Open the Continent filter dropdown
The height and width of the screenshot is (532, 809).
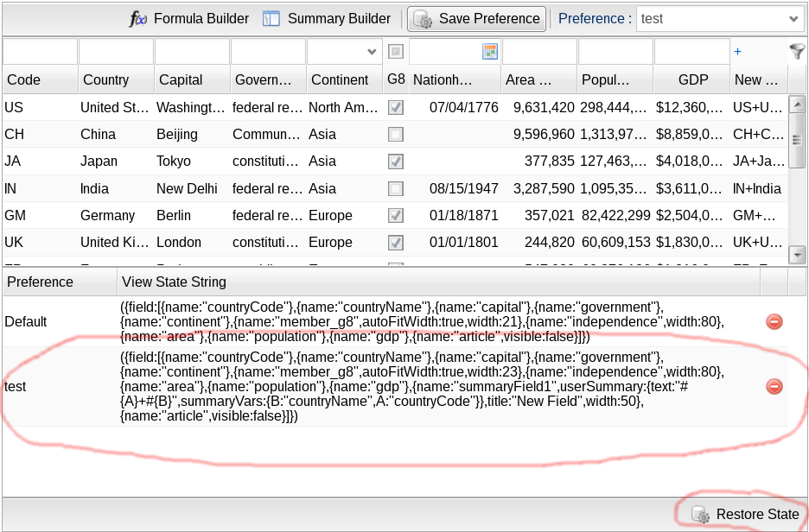coord(373,52)
